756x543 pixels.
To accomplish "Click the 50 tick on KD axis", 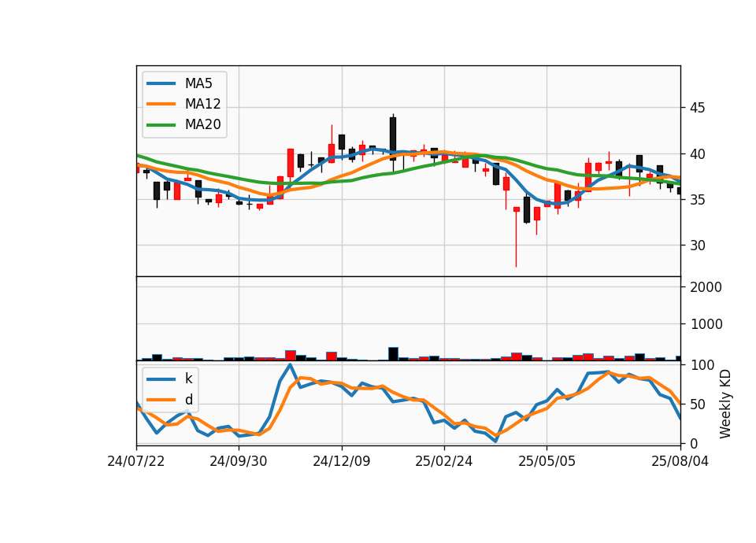I will (697, 404).
